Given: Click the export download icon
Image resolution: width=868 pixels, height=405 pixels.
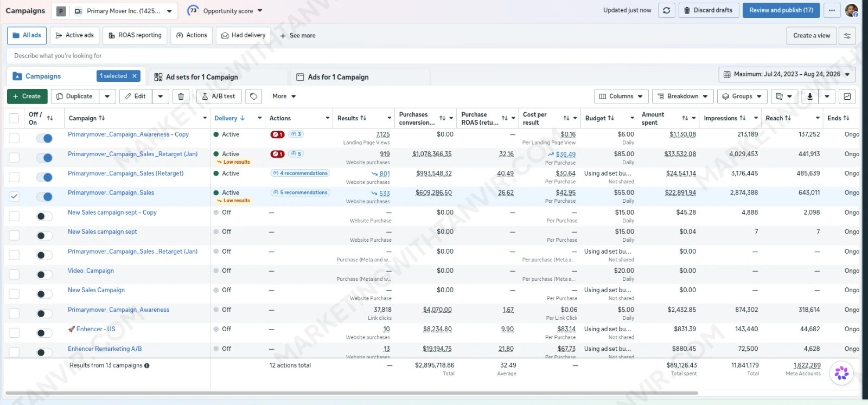Looking at the screenshot, I should coord(810,97).
